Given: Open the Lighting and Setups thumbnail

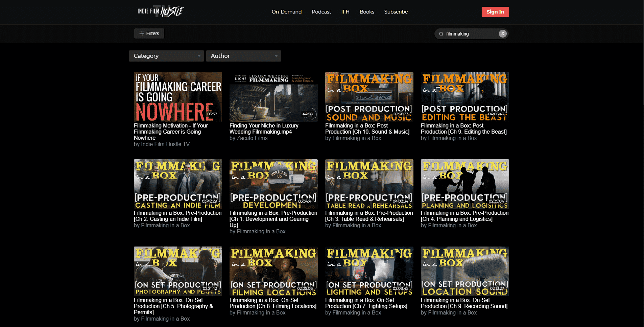Looking at the screenshot, I should coord(369,271).
